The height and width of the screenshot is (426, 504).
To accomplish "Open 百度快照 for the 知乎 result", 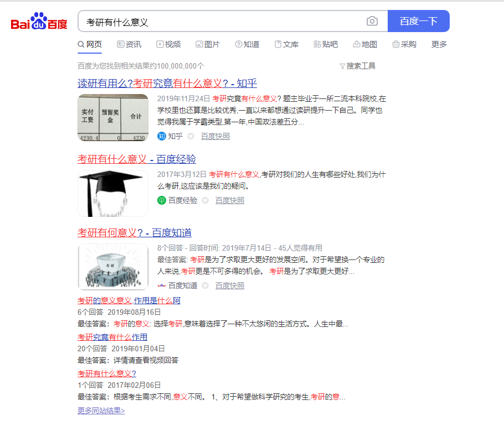I will tap(215, 137).
